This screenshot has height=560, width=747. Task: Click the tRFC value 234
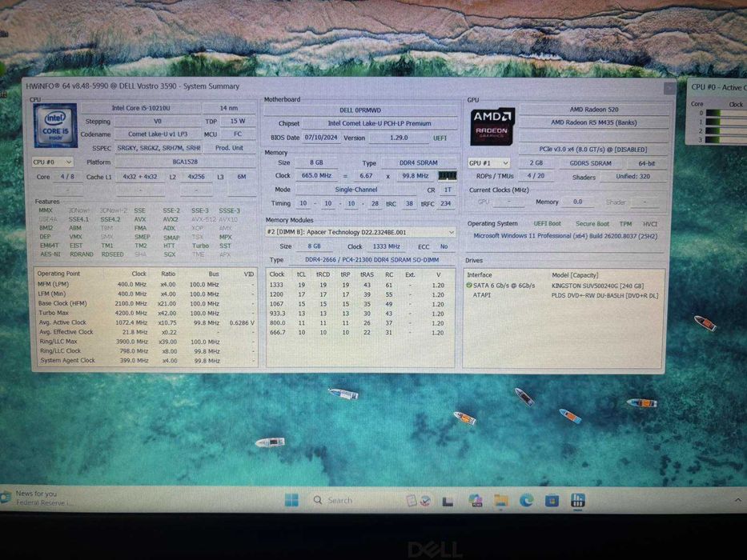coord(445,203)
